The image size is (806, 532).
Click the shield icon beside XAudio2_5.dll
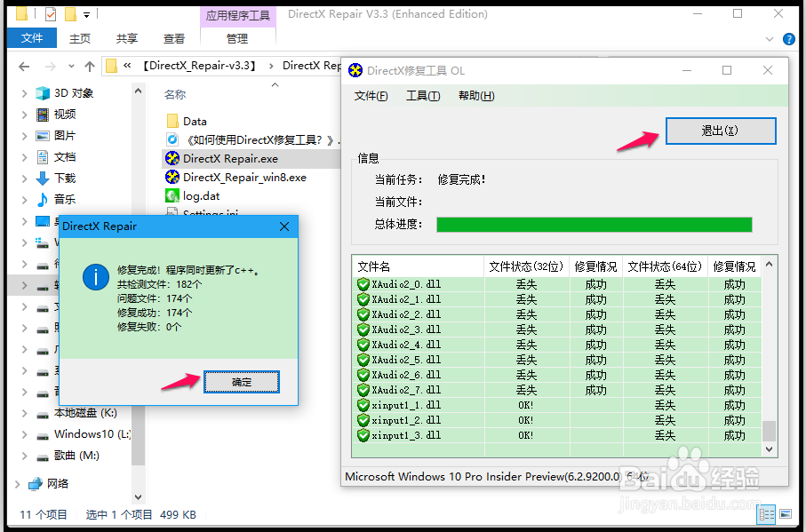click(x=363, y=360)
